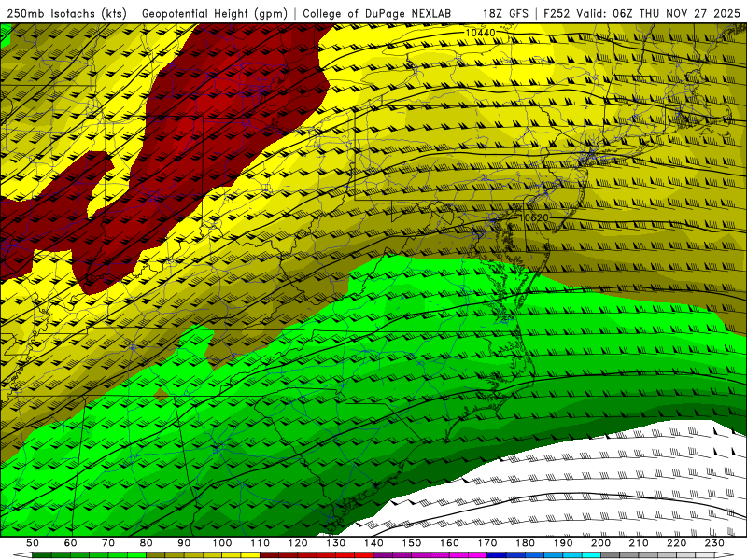Click the 140 value on the color scale
This screenshot has height=560, width=747.
pyautogui.click(x=373, y=543)
